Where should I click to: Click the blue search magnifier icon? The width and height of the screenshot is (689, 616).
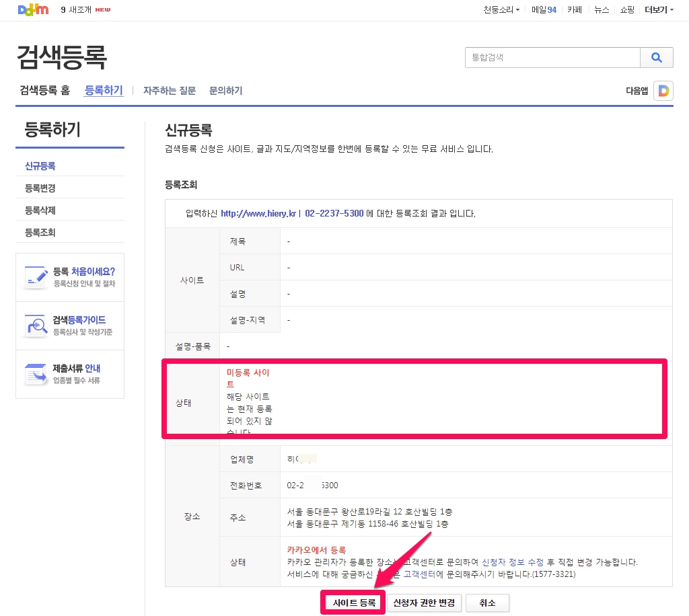point(657,57)
